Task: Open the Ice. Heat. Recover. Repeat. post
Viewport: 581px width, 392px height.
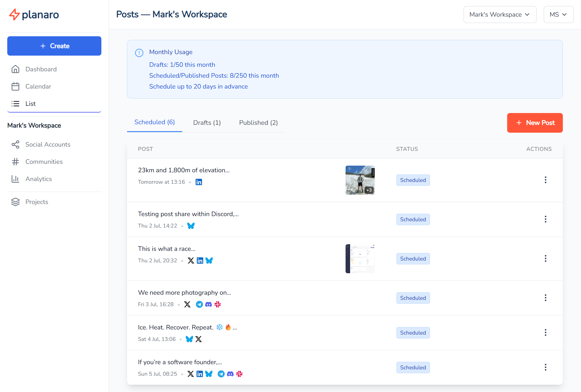Action: 187,327
